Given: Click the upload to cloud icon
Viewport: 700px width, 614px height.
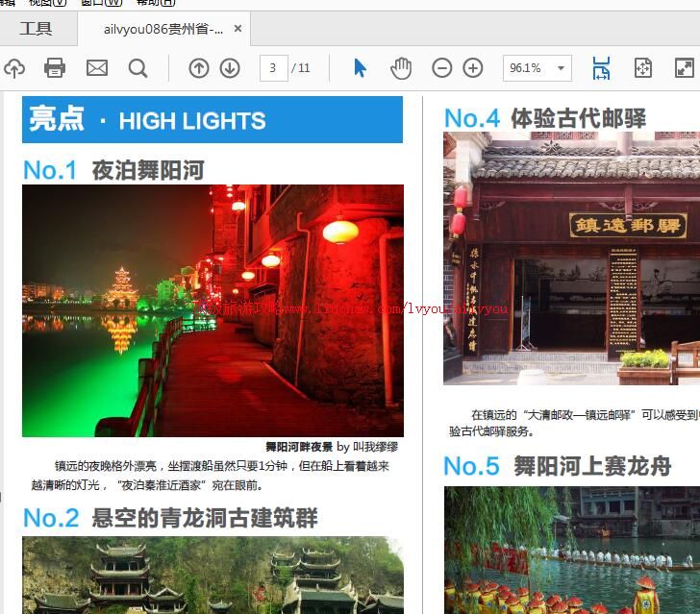Looking at the screenshot, I should click(13, 68).
